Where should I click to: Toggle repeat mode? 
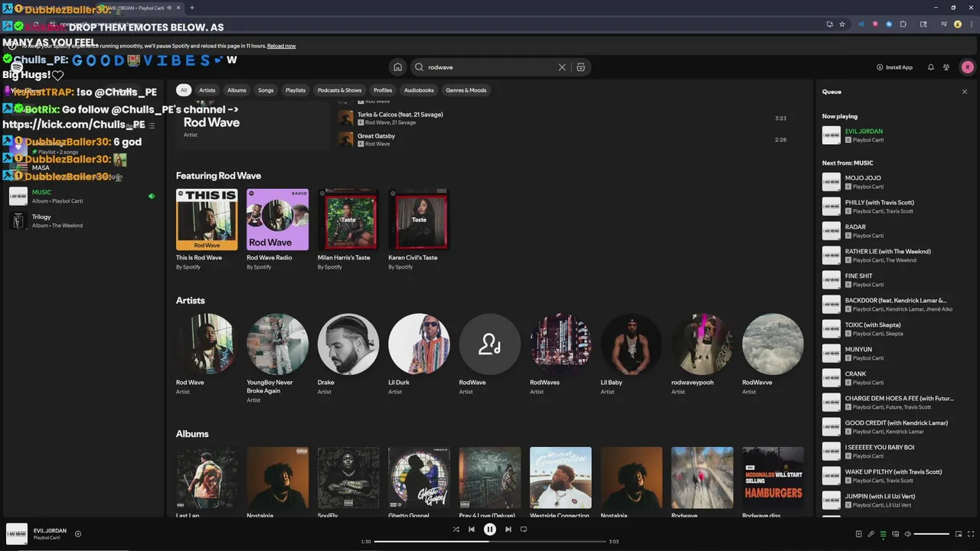(524, 530)
